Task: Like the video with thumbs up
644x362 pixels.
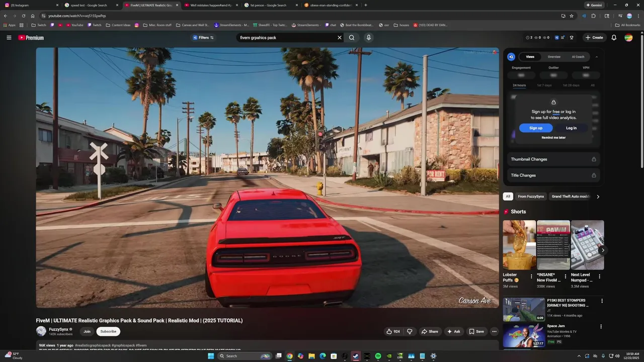Action: click(x=393, y=331)
